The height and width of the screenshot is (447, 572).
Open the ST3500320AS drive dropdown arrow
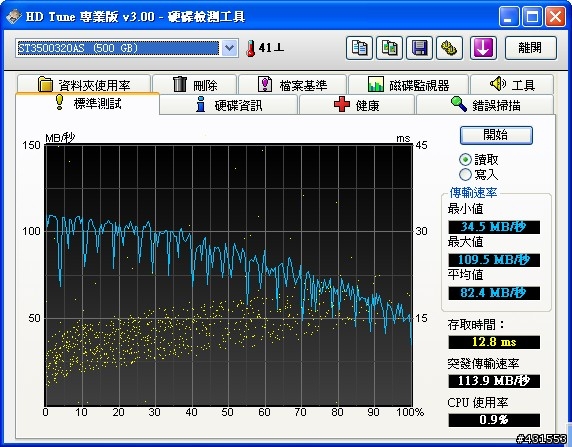(229, 48)
